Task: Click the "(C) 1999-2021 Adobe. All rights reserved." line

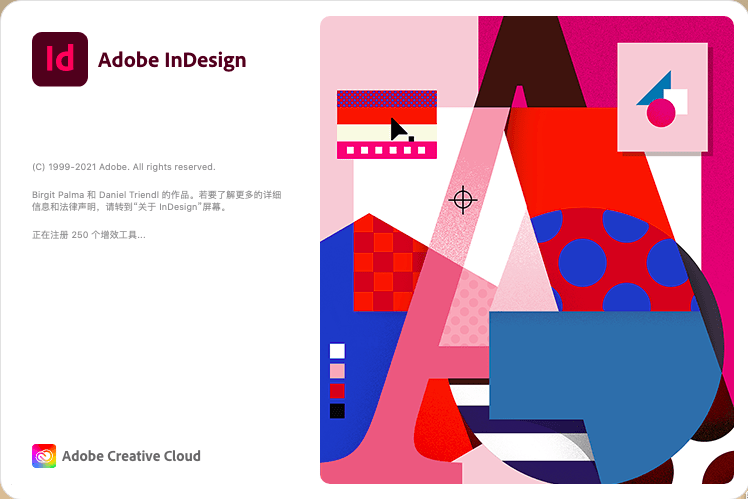Action: point(124,167)
